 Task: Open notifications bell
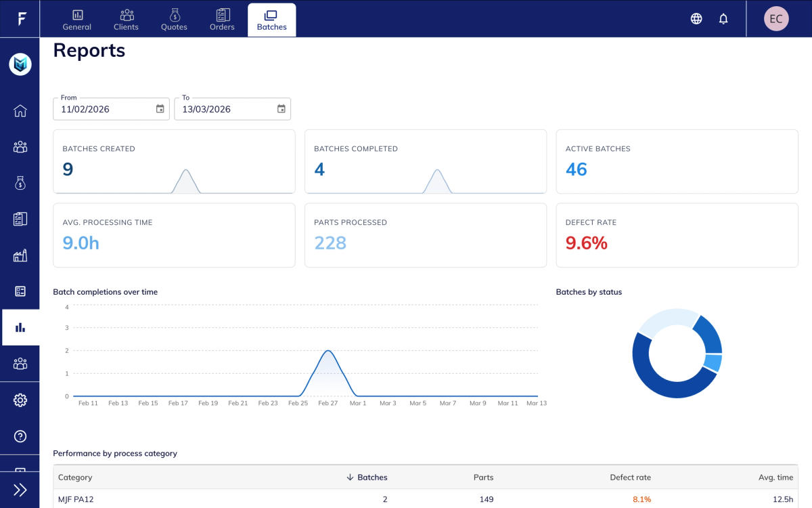tap(723, 19)
